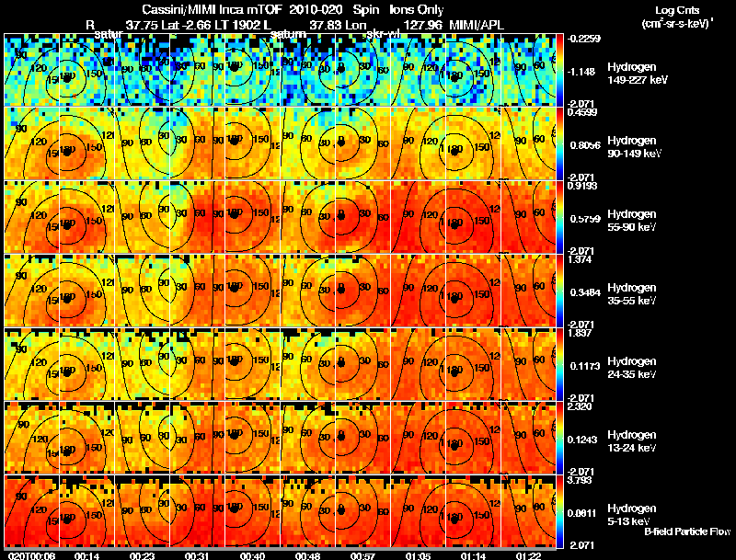Click the 'Hydrogen 13-24 keV' label
The width and height of the screenshot is (736, 560).
coord(632,441)
